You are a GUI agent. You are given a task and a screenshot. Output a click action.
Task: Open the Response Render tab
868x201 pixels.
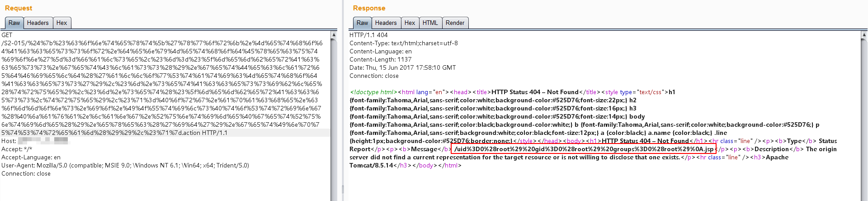[x=455, y=23]
